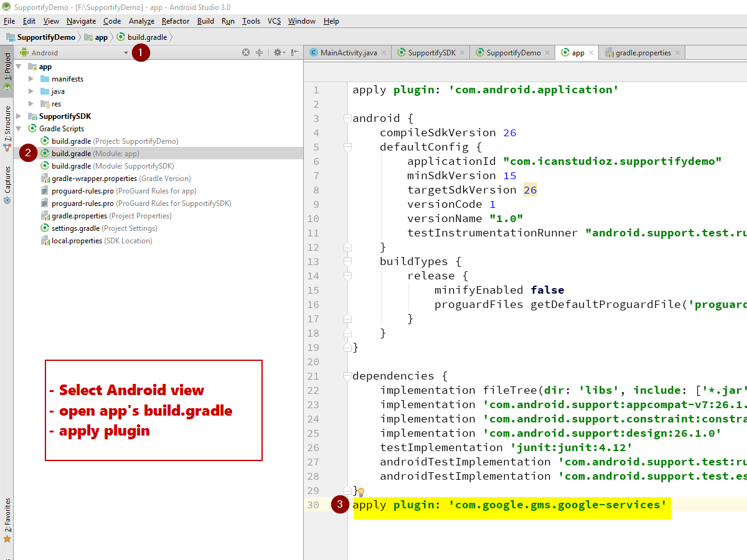Screen dimensions: 747x560
Task: Click the lightbulb intention icon at line 29
Action: pyautogui.click(x=360, y=492)
